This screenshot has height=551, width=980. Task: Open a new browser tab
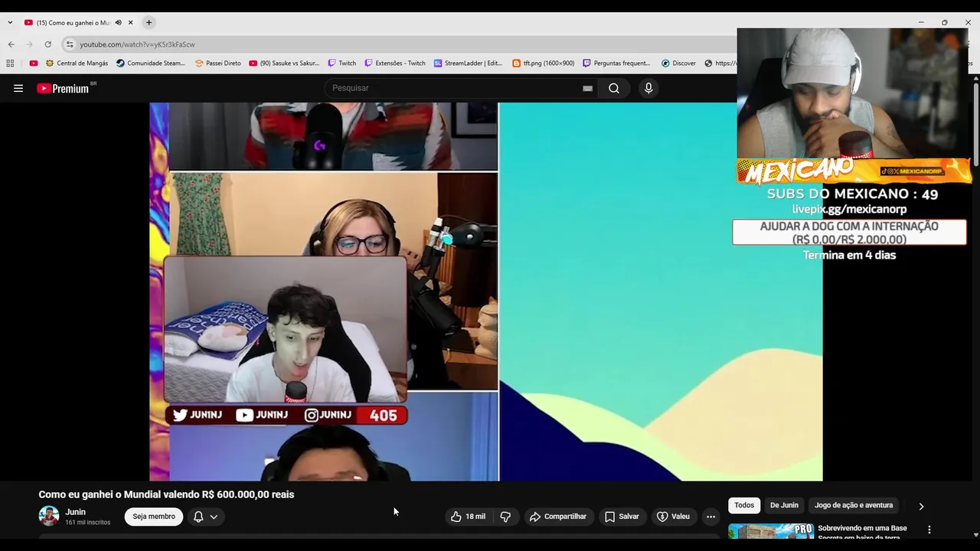[149, 23]
